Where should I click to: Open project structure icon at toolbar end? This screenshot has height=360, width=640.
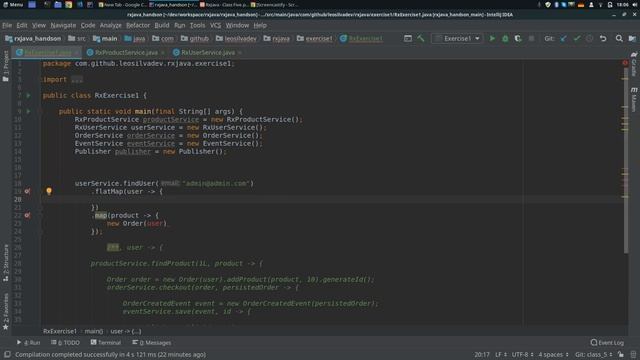click(x=632, y=38)
